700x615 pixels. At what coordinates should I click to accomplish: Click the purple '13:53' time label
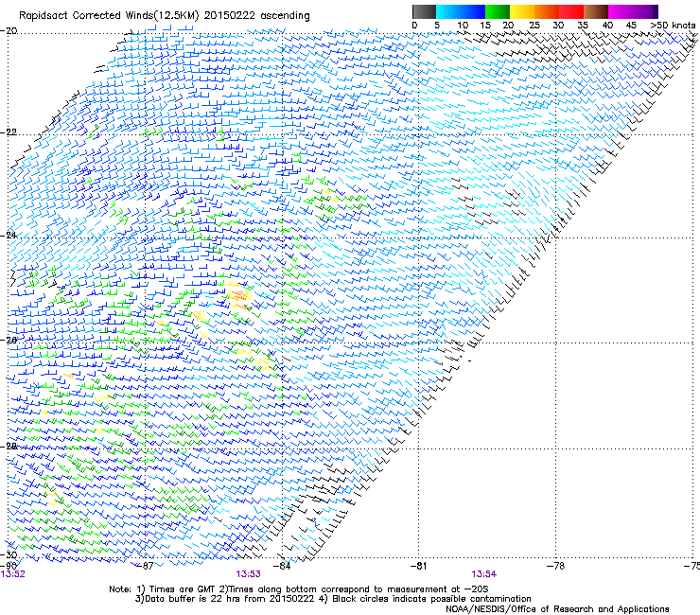(x=248, y=574)
